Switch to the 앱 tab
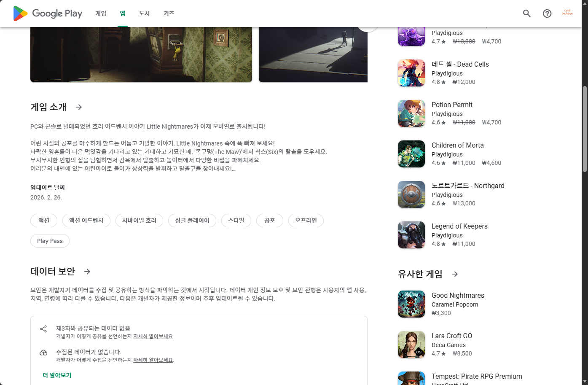This screenshot has height=385, width=588. (x=123, y=13)
